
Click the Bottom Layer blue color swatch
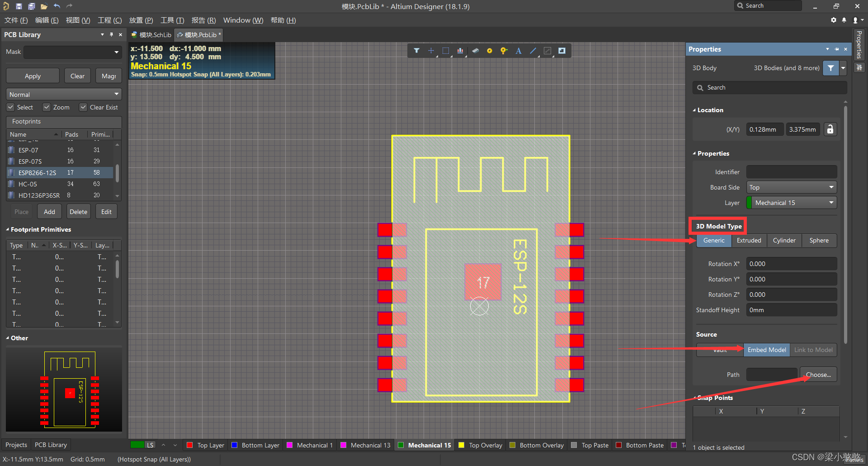(x=234, y=445)
